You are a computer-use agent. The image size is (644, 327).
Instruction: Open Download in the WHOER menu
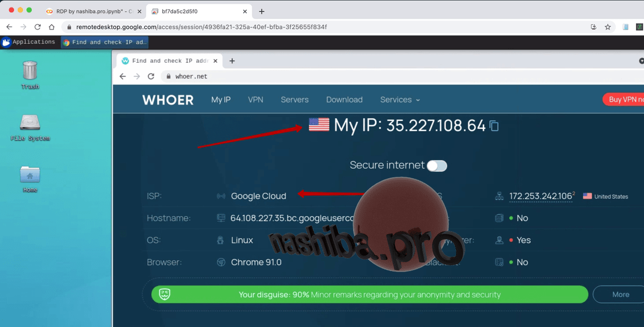point(345,100)
